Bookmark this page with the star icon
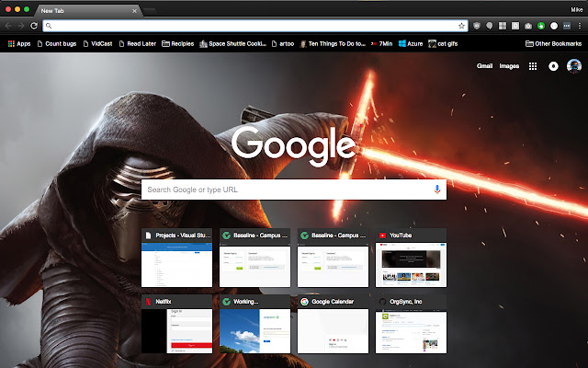The width and height of the screenshot is (588, 368). tap(461, 26)
